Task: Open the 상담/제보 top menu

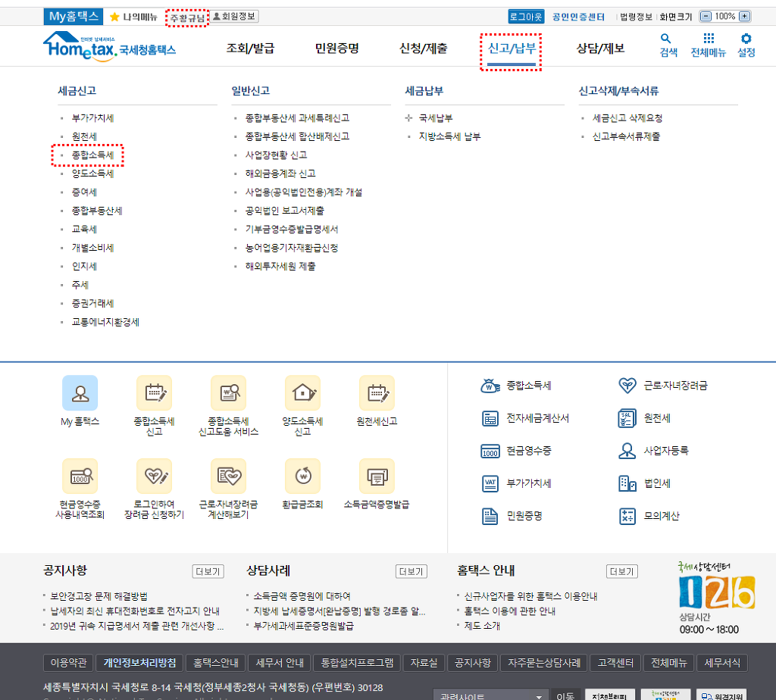Action: [600, 48]
